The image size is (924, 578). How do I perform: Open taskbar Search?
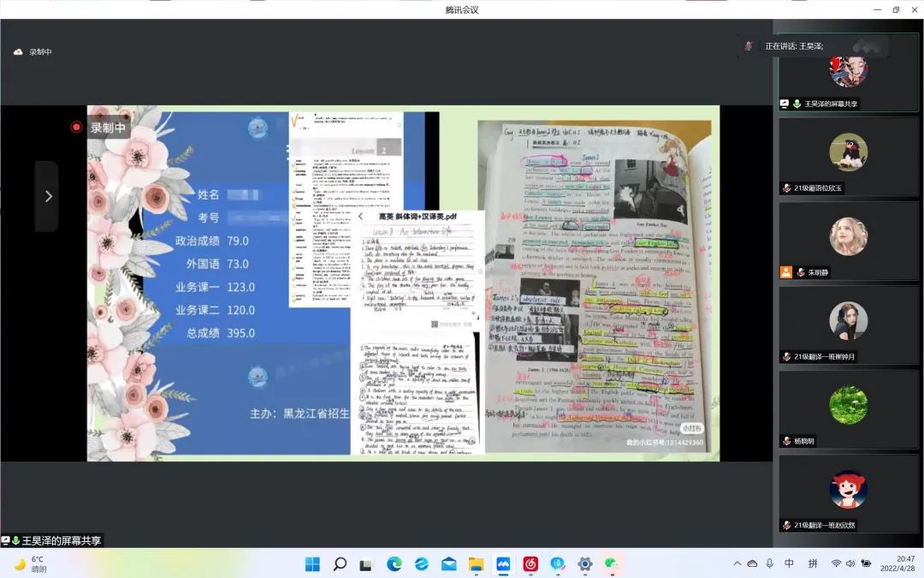tap(340, 564)
